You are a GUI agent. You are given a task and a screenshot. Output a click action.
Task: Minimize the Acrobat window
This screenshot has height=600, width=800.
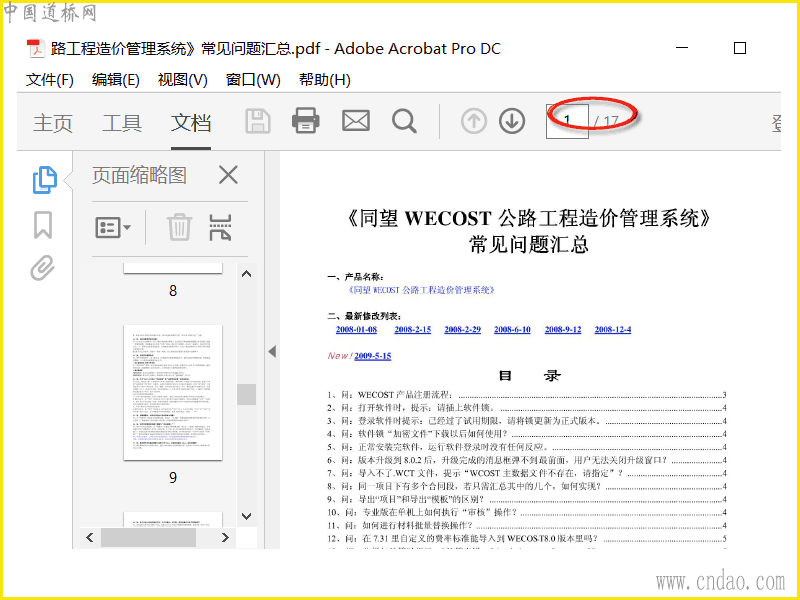(x=682, y=48)
